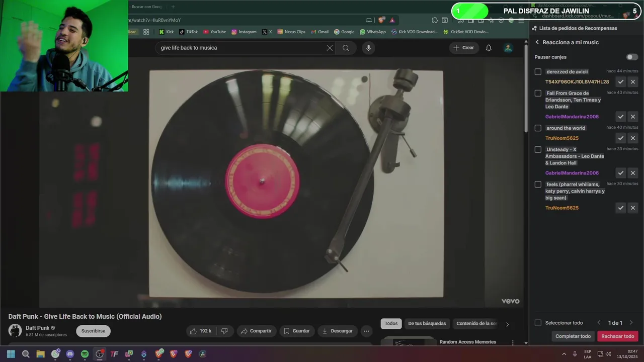Tick the 'Seleccionar todo' checkbox
This screenshot has height=362, width=644.
pyautogui.click(x=538, y=323)
